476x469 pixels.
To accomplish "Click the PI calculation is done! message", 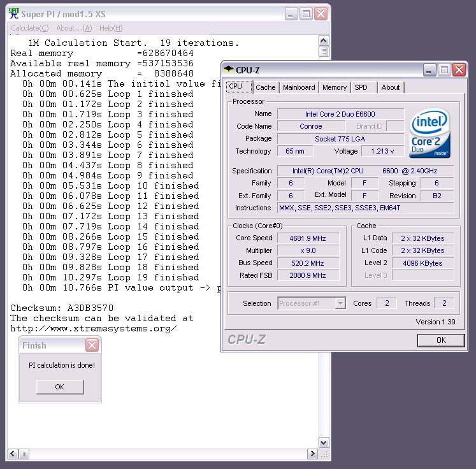I will [x=62, y=365].
